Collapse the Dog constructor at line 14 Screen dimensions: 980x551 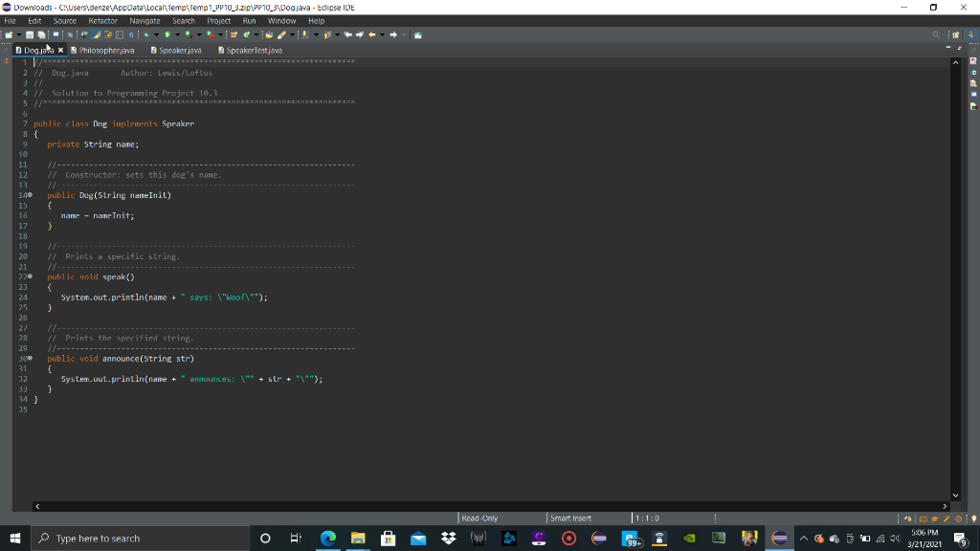tap(30, 195)
